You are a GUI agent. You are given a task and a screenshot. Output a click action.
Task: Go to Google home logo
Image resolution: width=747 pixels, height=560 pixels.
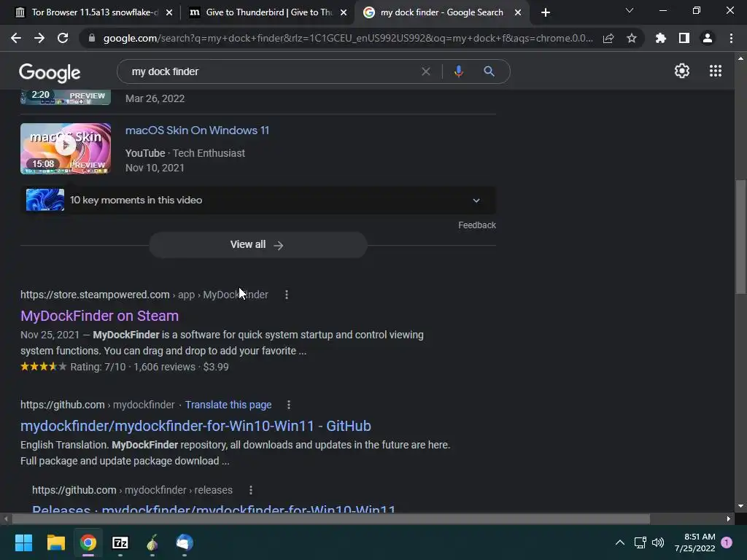50,72
